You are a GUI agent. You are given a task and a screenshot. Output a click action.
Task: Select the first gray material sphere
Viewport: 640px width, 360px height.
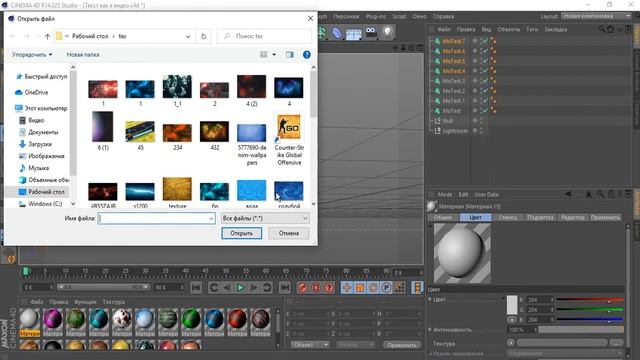(x=29, y=319)
